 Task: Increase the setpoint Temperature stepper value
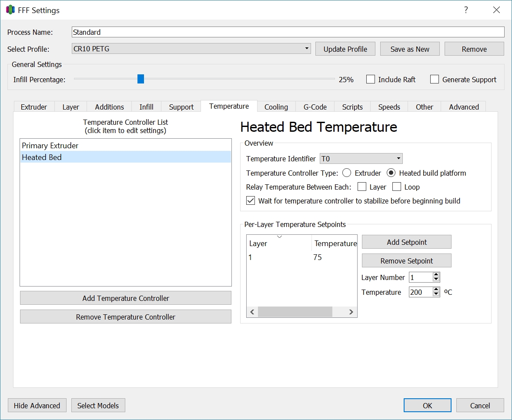436,290
